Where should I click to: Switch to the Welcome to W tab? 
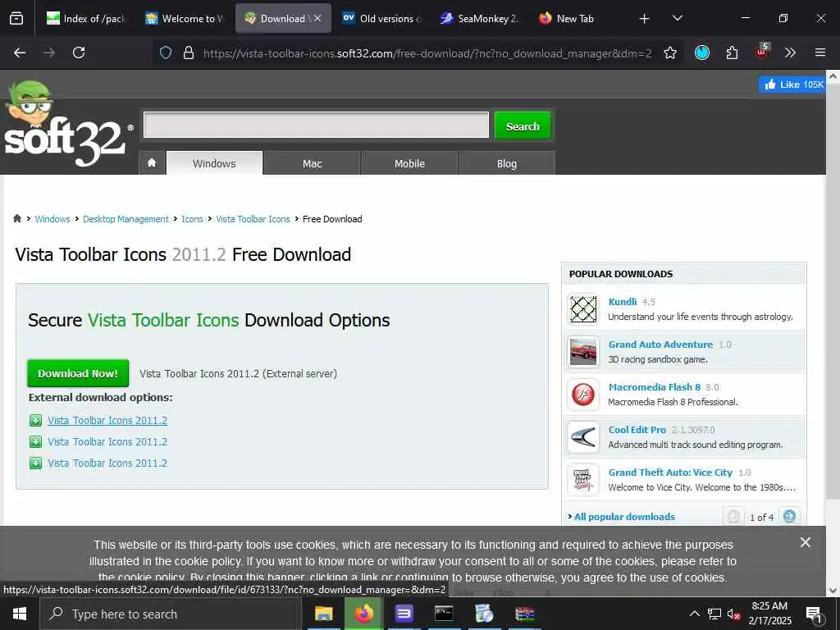tap(185, 19)
